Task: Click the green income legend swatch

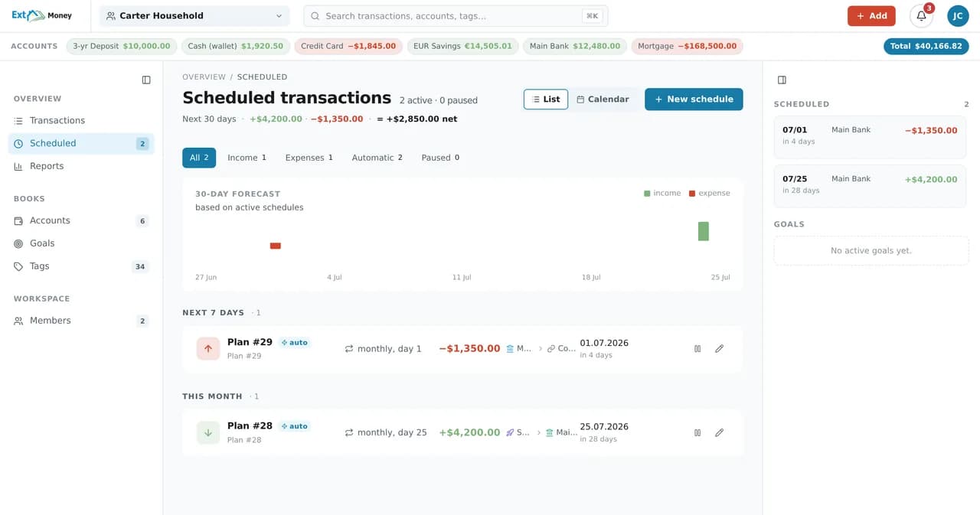Action: point(647,194)
